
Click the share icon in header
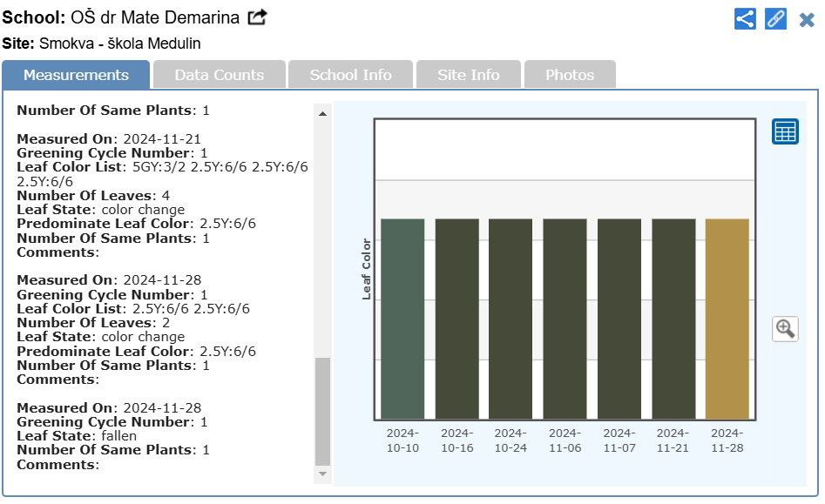point(745,19)
